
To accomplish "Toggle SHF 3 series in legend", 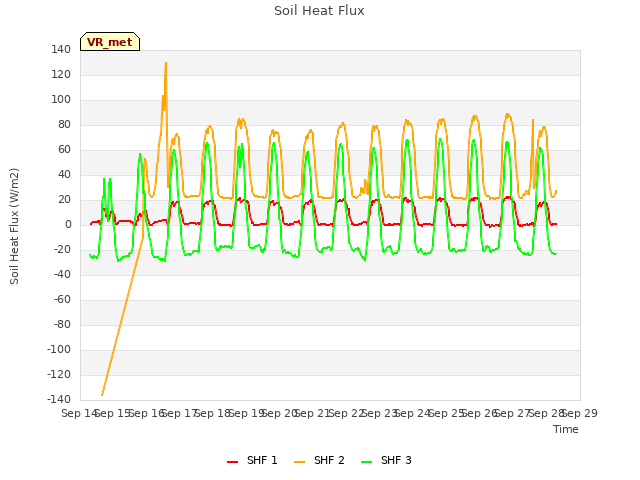I will (387, 461).
